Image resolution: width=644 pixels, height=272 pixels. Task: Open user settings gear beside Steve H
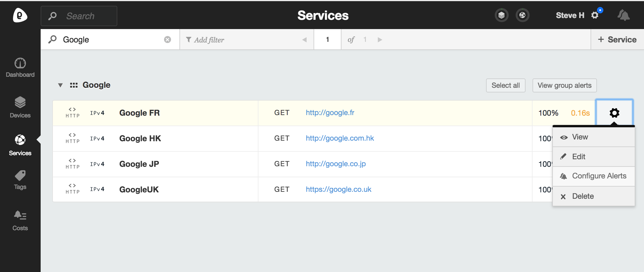[595, 15]
